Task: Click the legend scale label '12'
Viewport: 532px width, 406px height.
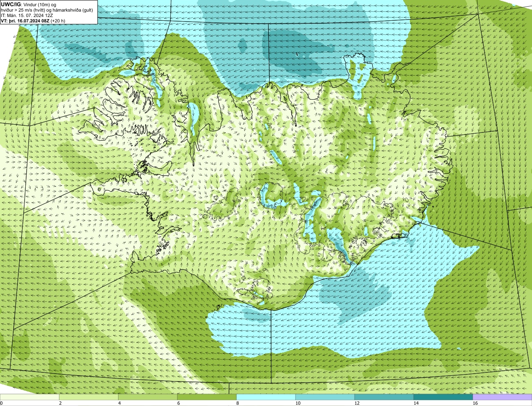Action: (x=357, y=403)
